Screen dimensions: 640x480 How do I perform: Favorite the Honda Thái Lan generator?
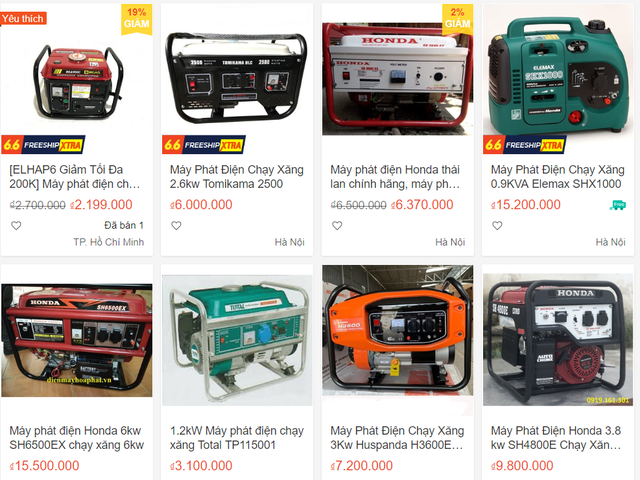pyautogui.click(x=337, y=225)
